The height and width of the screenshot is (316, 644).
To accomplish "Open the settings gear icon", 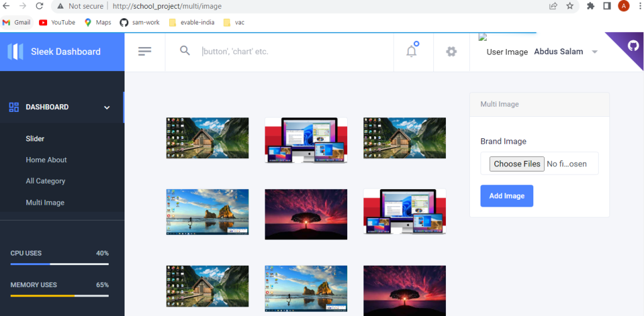I will tap(451, 52).
